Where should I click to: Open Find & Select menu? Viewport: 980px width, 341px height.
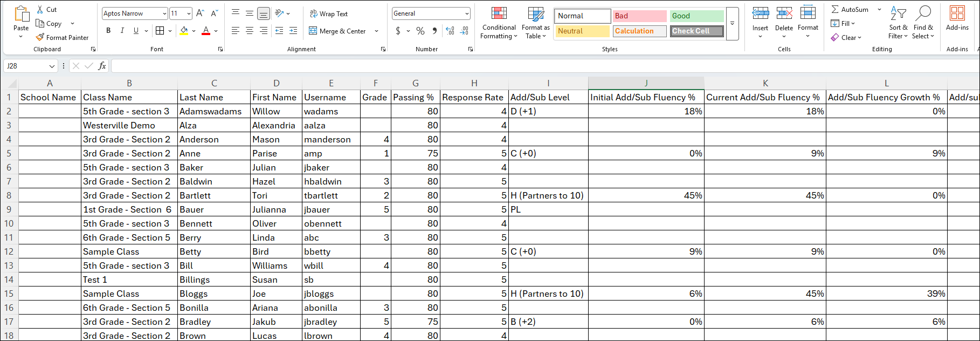[x=923, y=23]
